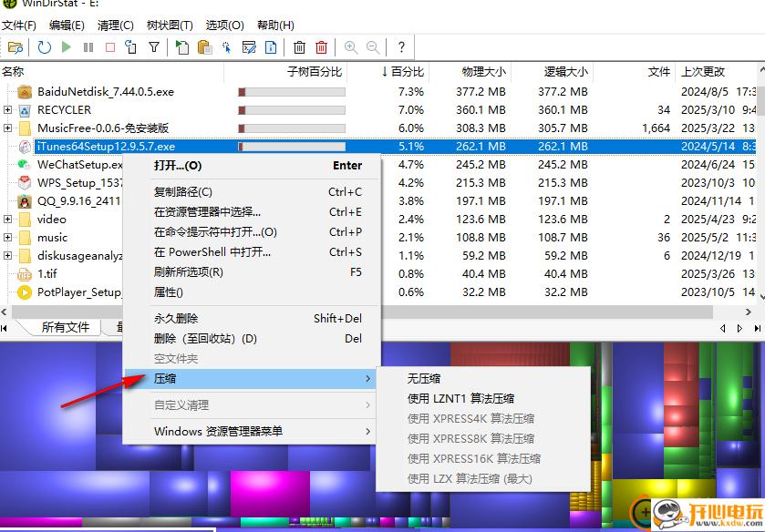Click the green Resume scan icon

pos(65,47)
